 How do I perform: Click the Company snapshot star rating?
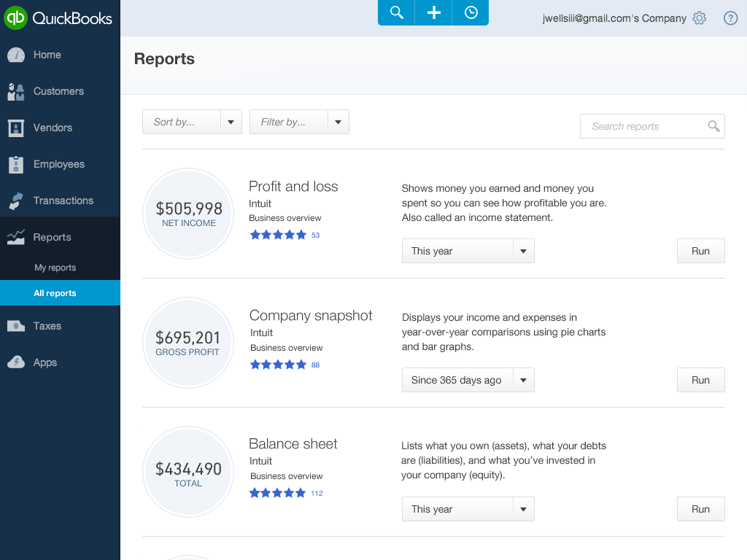(x=278, y=365)
